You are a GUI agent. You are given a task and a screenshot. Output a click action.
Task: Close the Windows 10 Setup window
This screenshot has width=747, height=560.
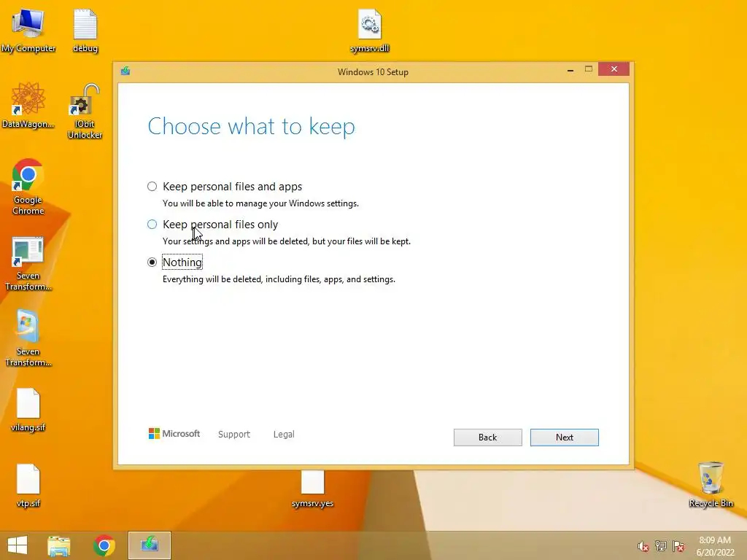614,69
